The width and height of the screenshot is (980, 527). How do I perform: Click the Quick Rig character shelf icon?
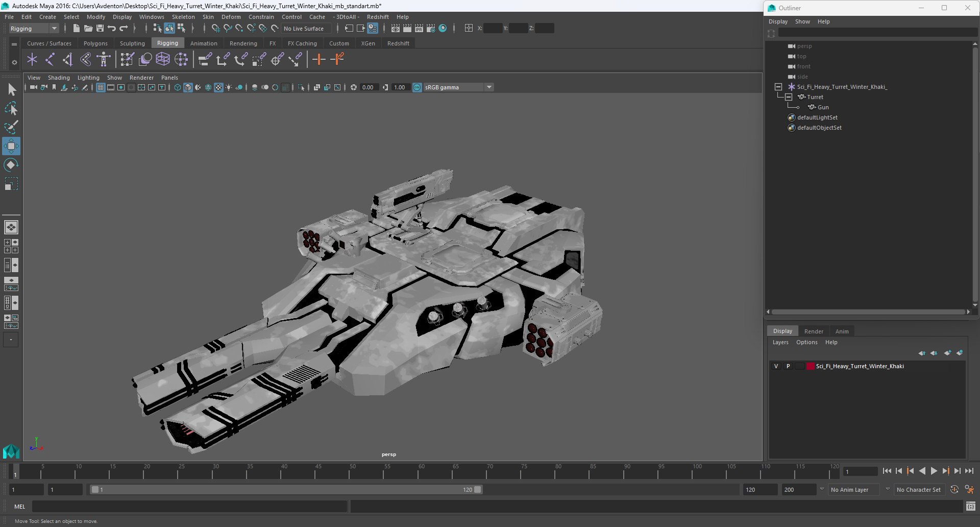(104, 60)
